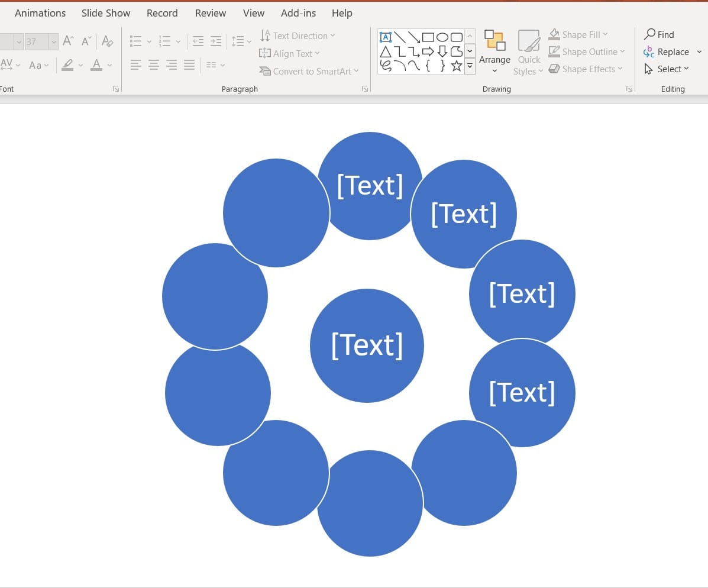708x588 pixels.
Task: Decrease the font size
Action: 86,41
